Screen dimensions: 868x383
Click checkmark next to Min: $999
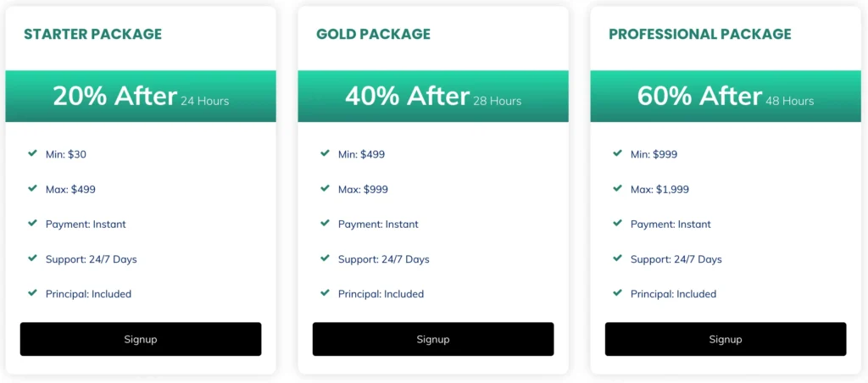click(x=617, y=153)
